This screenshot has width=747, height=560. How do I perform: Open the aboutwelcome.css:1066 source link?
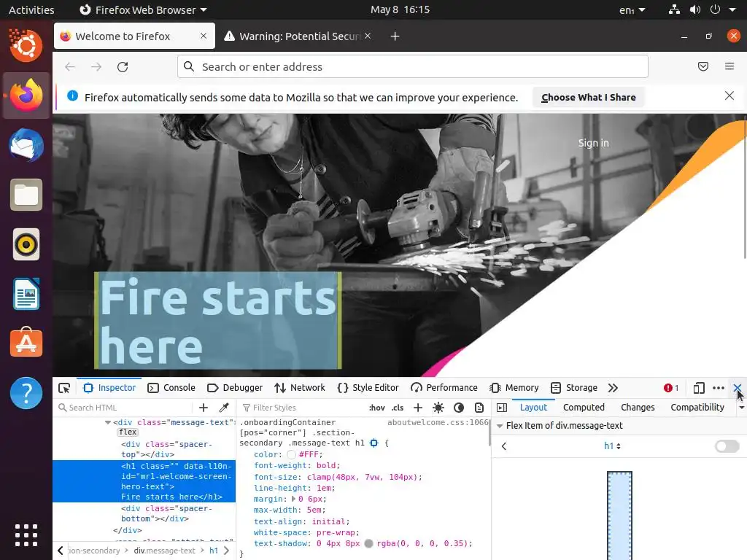pyautogui.click(x=438, y=422)
